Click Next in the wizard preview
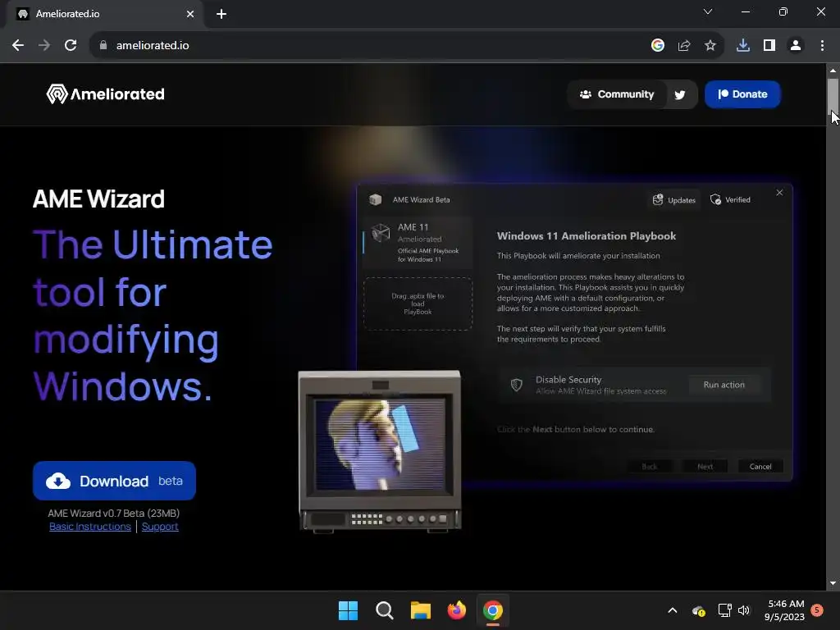The height and width of the screenshot is (630, 840). point(705,467)
